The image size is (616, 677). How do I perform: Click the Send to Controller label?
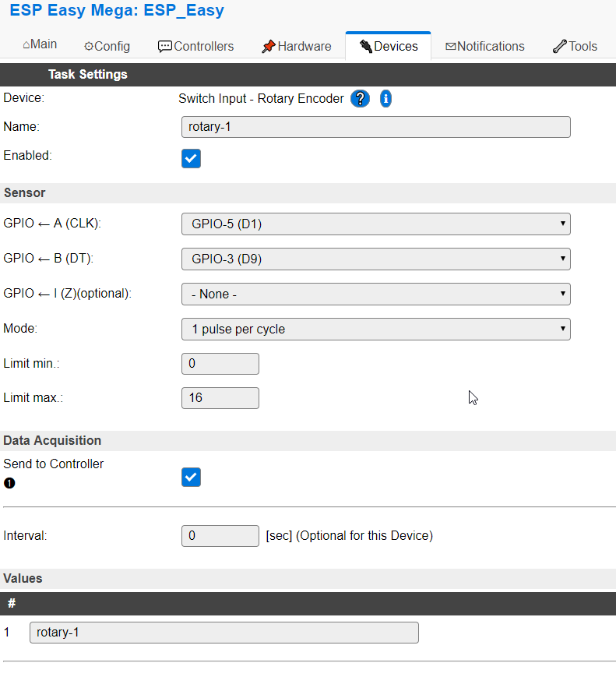point(54,464)
